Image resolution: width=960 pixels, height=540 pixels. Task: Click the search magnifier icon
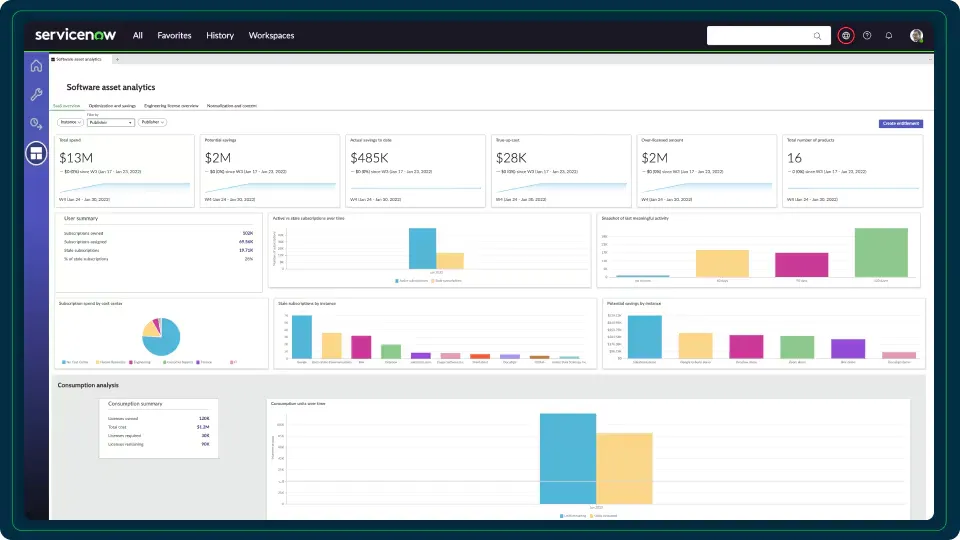point(817,36)
